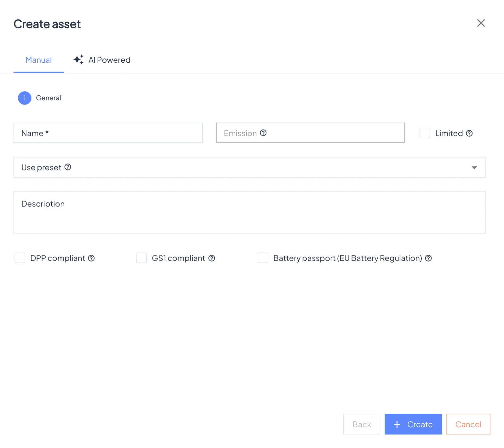Click the AI Powered sparkle icon

pyautogui.click(x=78, y=60)
